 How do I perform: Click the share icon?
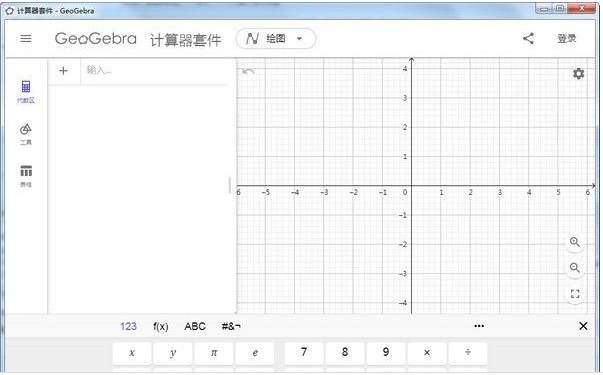(528, 38)
